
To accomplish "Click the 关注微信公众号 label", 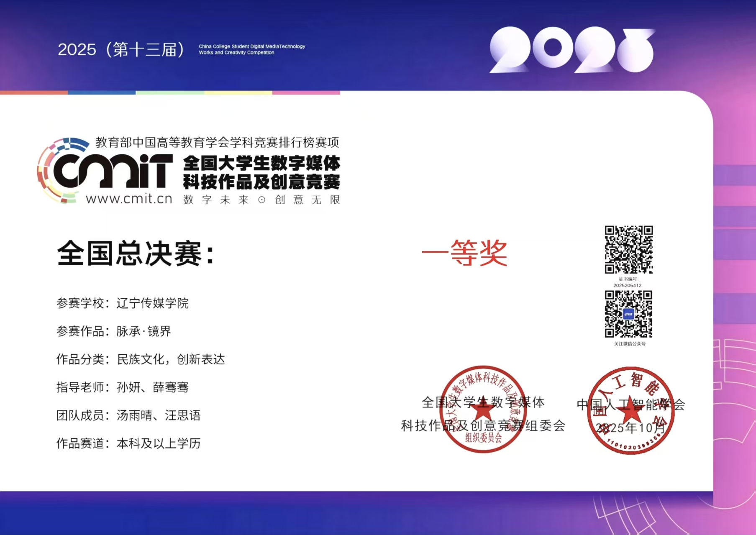I will point(630,344).
